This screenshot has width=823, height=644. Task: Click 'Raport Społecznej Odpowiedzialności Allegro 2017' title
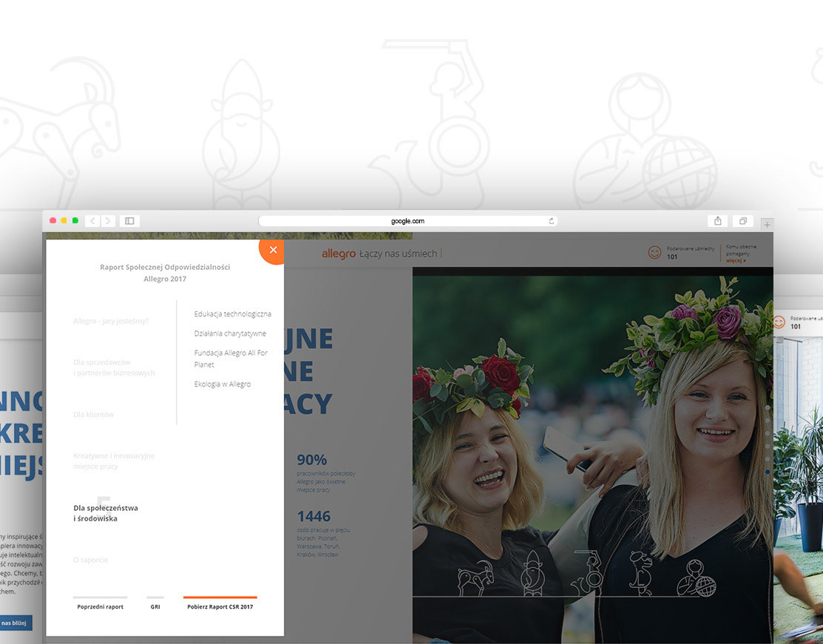coord(165,273)
